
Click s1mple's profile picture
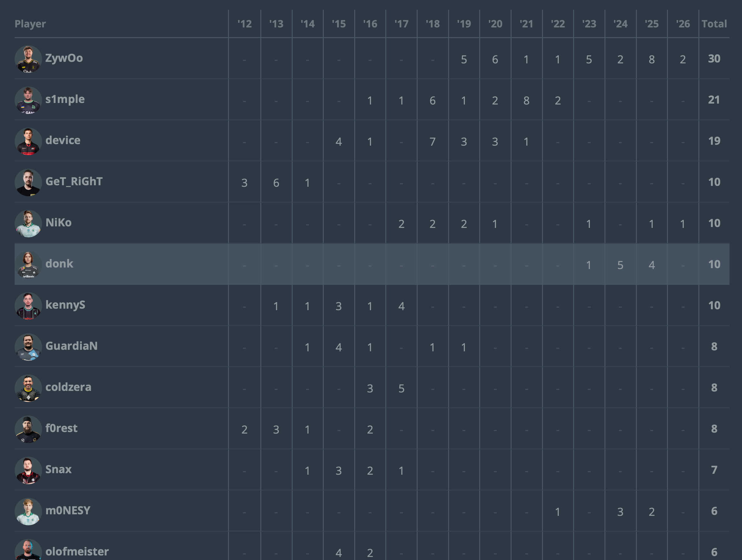click(x=28, y=100)
